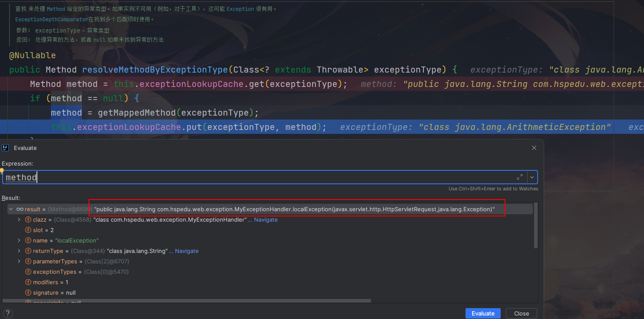Click the field icon beside signature
The height and width of the screenshot is (319, 644).
pos(28,292)
